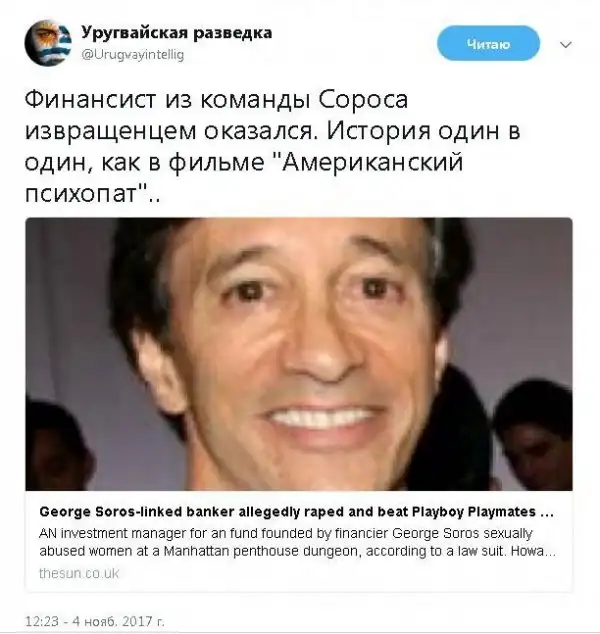Click the tweet text starting with Финансист

272,147
